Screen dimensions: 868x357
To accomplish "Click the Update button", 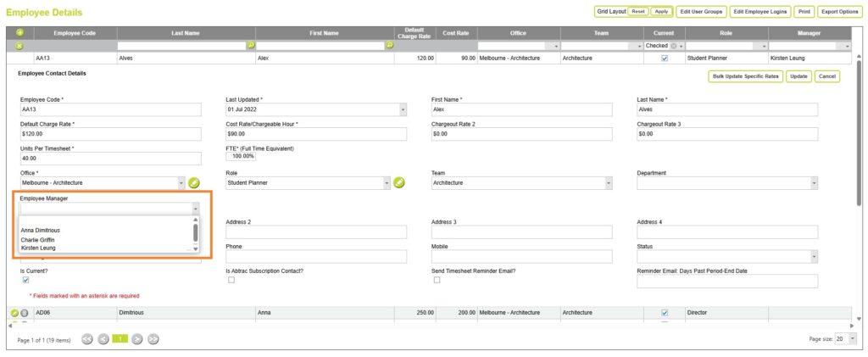I will (x=798, y=76).
